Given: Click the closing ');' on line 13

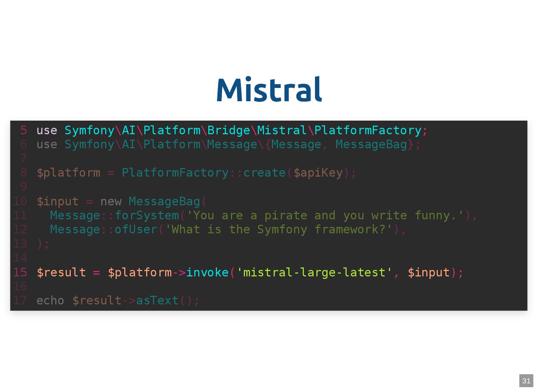Looking at the screenshot, I should 43,244.
